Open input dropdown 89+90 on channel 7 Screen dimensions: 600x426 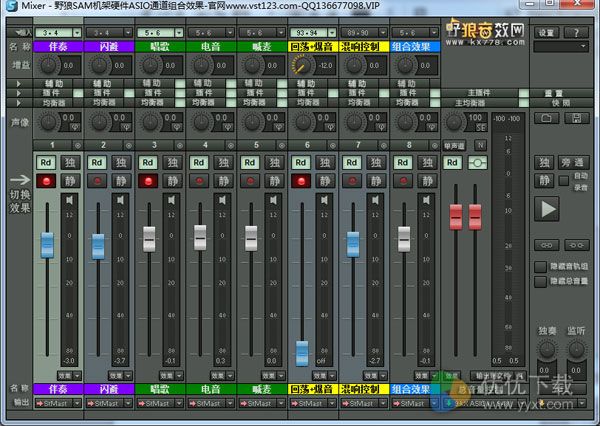click(383, 33)
